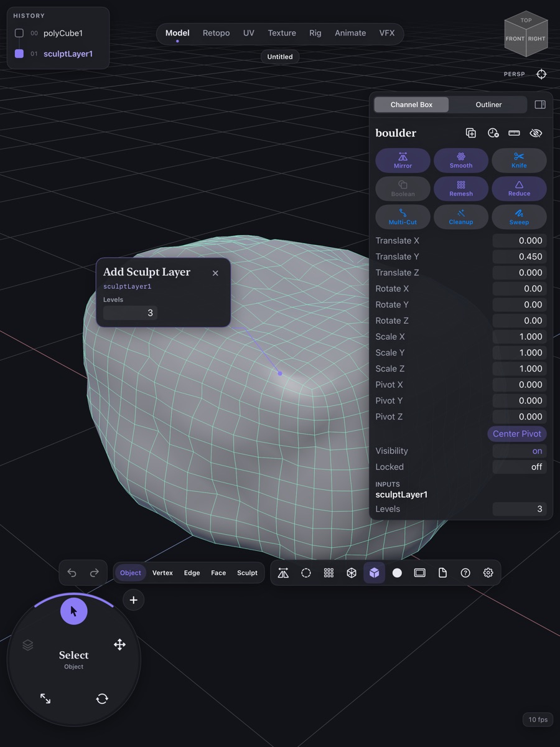Click the dashed circle selection icon
Viewport: 560px width, 747px height.
pyautogui.click(x=306, y=573)
